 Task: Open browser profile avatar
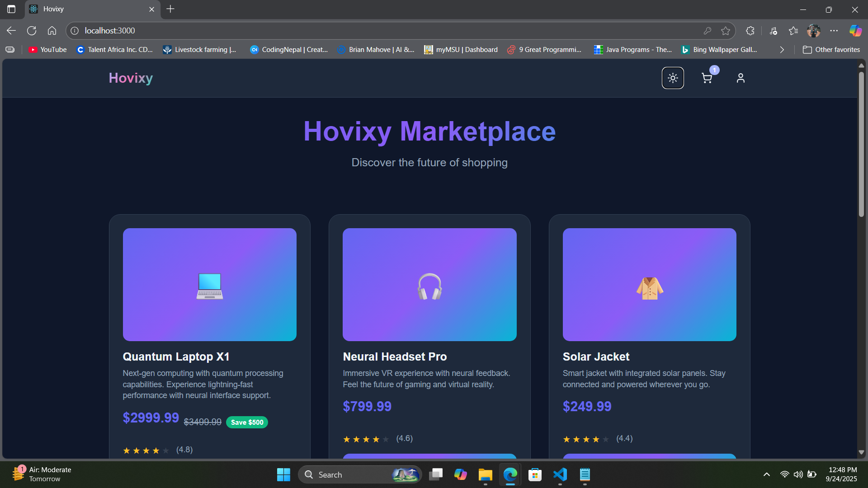[x=814, y=31]
